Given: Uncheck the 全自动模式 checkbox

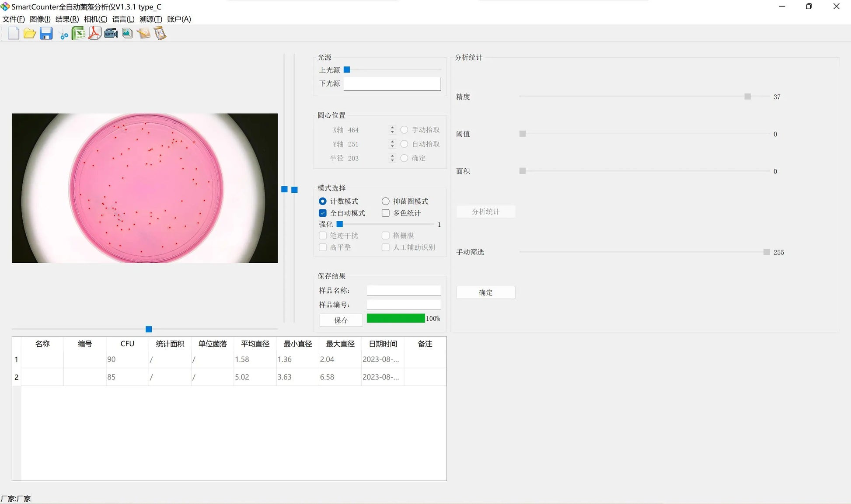Looking at the screenshot, I should [x=323, y=213].
